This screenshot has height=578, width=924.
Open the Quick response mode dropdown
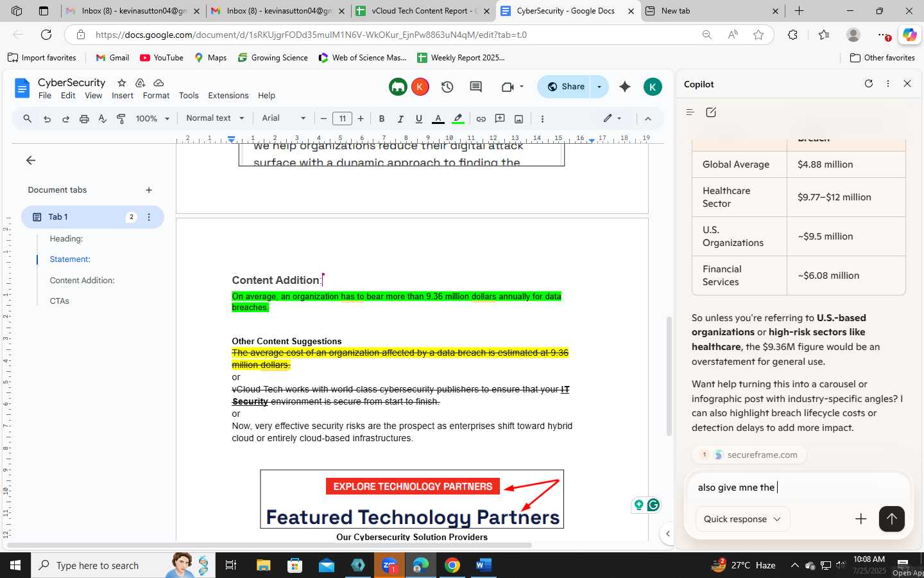742,519
